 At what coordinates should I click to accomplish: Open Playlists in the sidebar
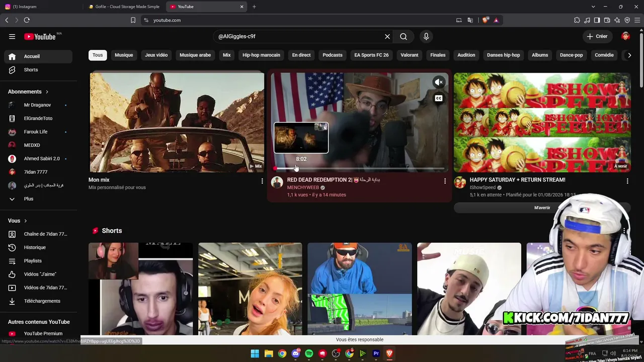pos(38,261)
